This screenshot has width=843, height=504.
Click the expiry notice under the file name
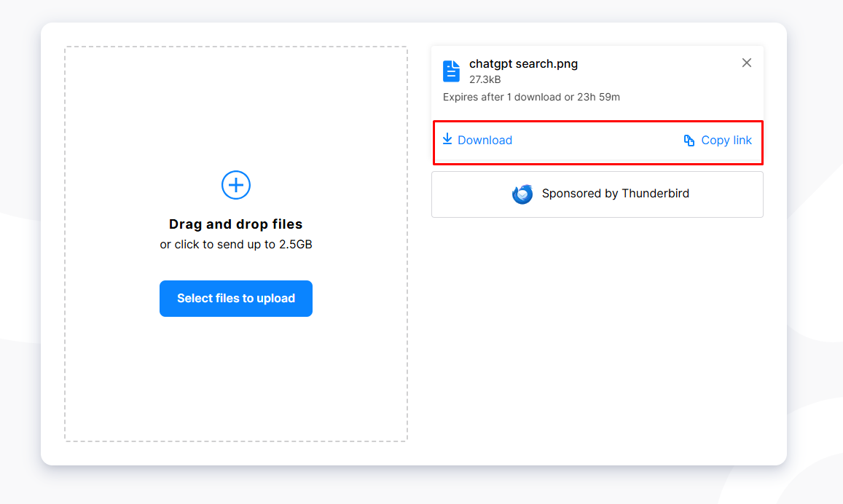click(x=531, y=97)
